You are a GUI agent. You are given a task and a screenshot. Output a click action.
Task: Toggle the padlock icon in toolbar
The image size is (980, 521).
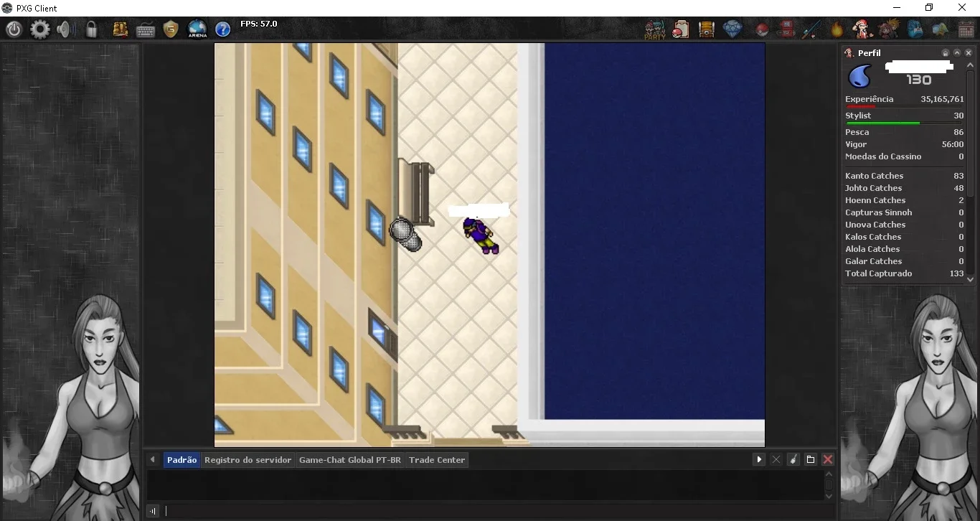coord(91,29)
